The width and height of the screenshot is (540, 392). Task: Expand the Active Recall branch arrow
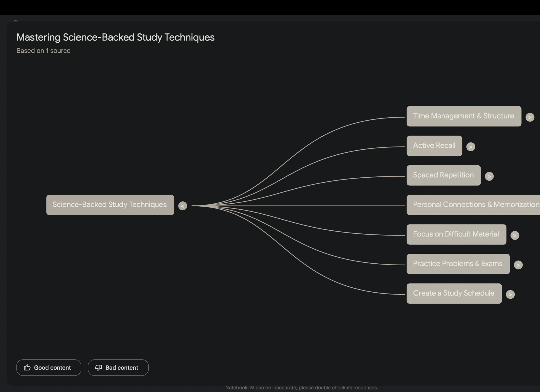point(470,147)
